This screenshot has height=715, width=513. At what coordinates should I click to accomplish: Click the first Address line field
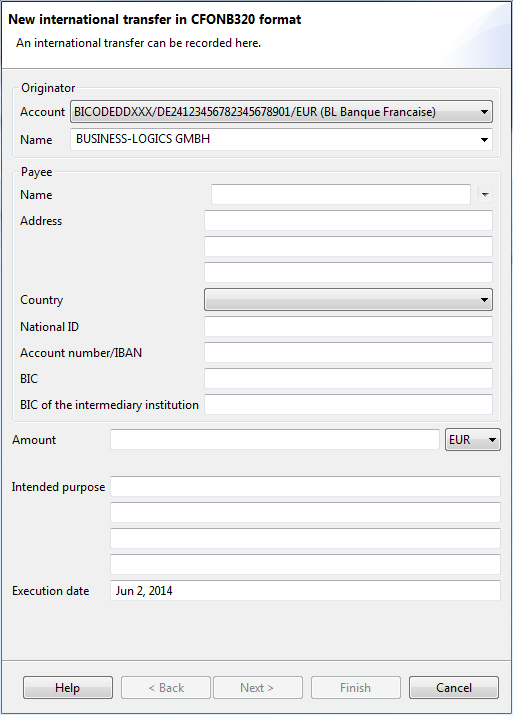348,221
